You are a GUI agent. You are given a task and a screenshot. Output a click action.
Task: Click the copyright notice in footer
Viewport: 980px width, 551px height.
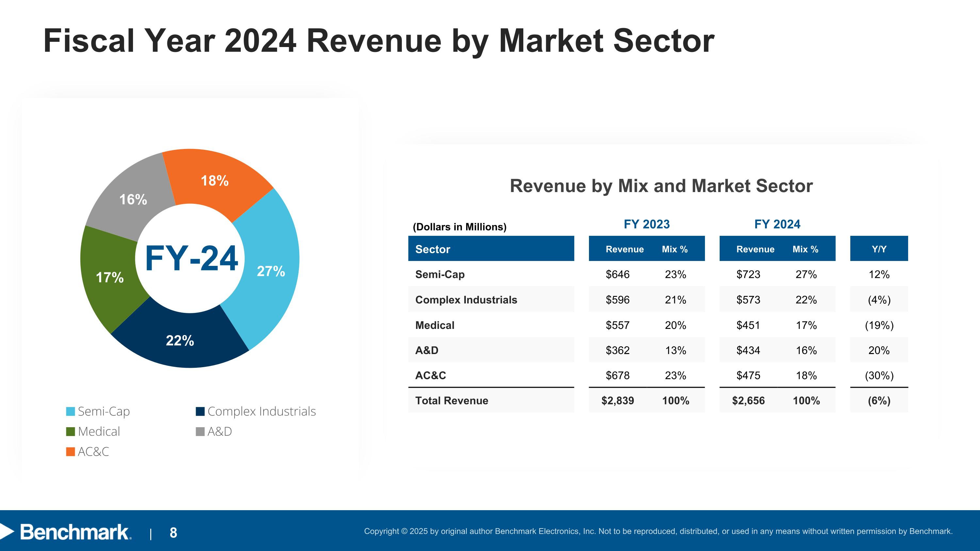coord(658,531)
